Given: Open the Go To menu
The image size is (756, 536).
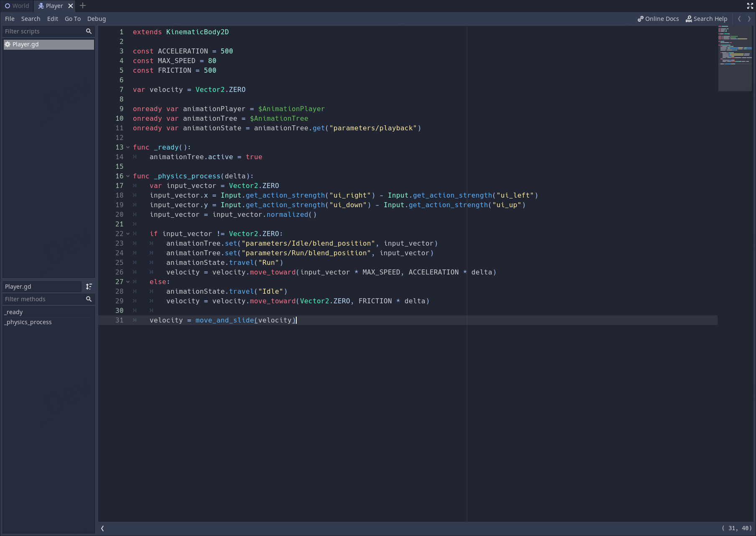Looking at the screenshot, I should coord(73,19).
